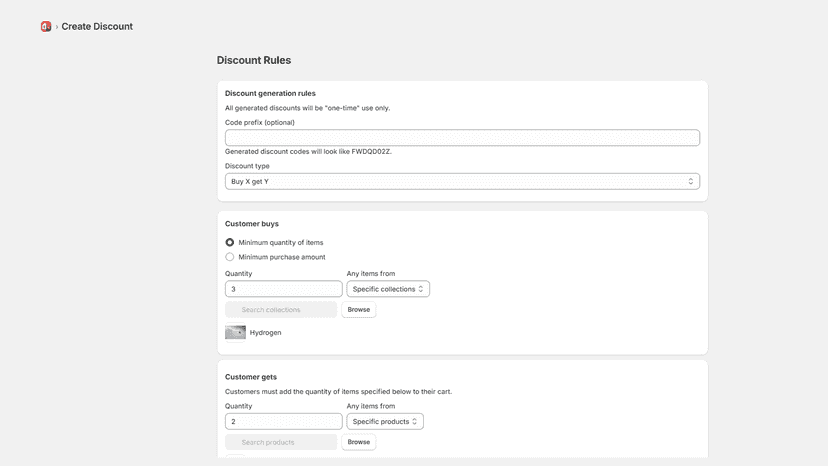The height and width of the screenshot is (466, 828).
Task: Click the Discount Rules page heading
Action: point(254,60)
